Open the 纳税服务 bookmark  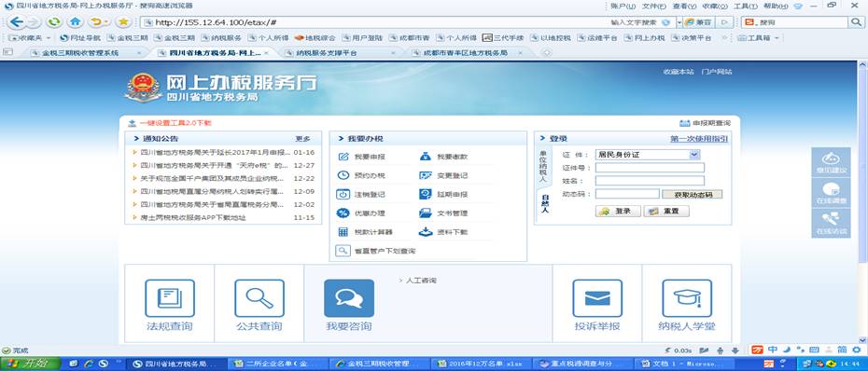pos(221,38)
